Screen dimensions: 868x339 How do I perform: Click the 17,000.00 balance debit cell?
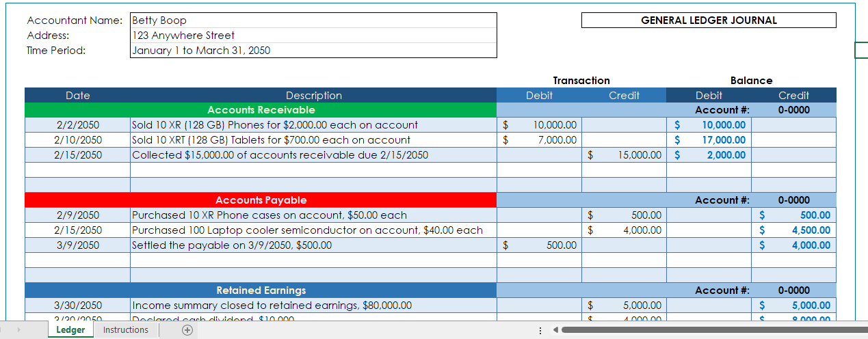tap(709, 140)
